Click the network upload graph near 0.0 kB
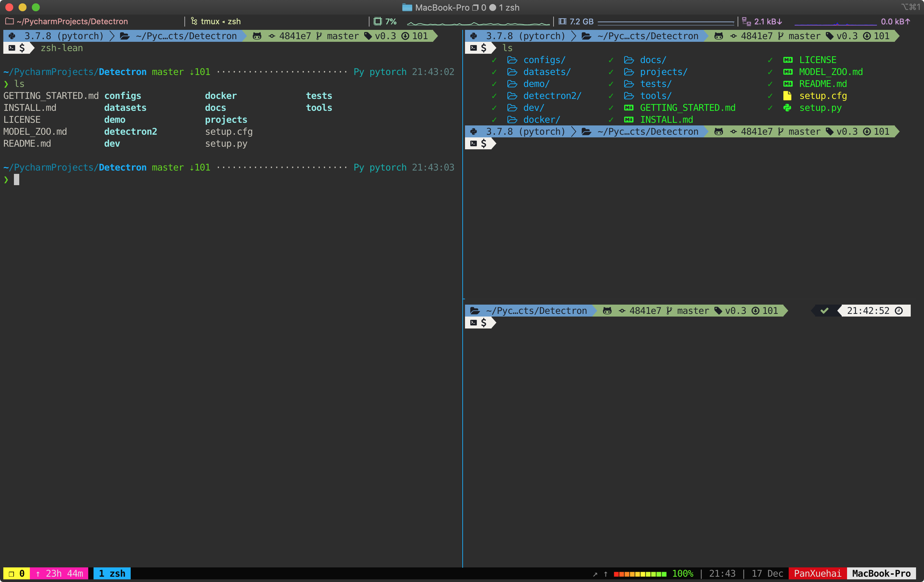This screenshot has height=582, width=924. [835, 24]
